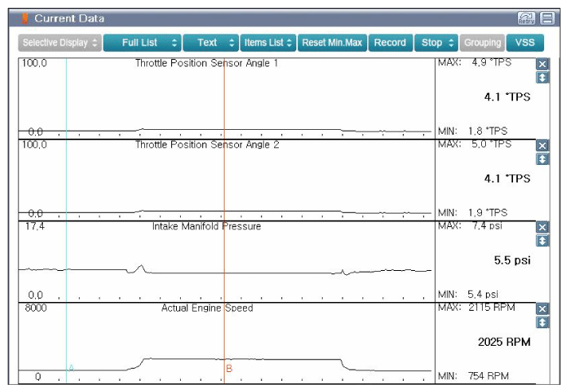568x392 pixels.
Task: Select cursor B marker label
Action: coord(229,368)
